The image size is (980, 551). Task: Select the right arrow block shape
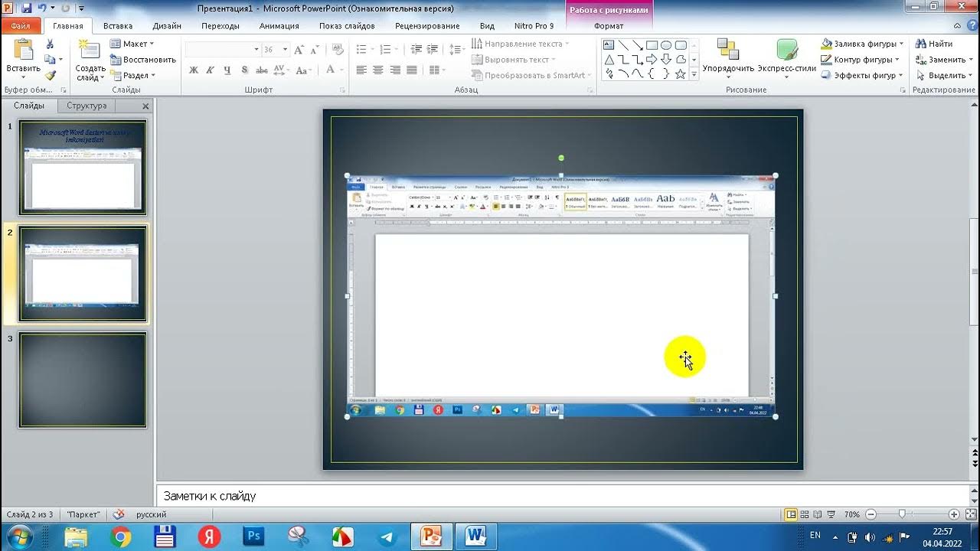click(652, 60)
